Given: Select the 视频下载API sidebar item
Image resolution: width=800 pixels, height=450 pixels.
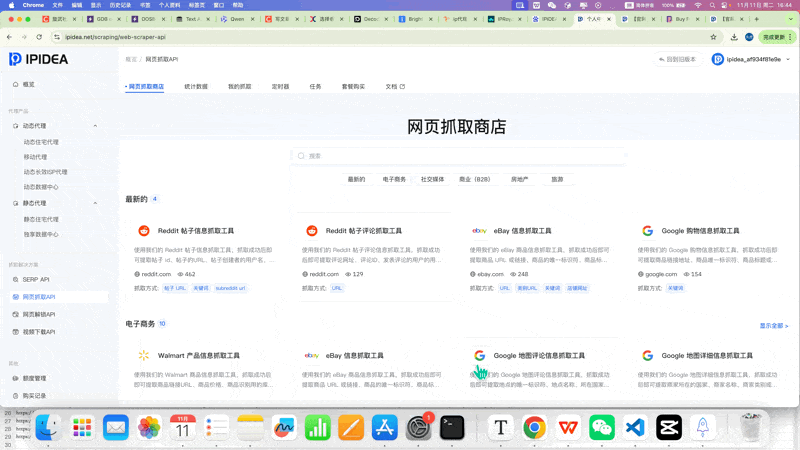Looking at the screenshot, I should point(39,332).
